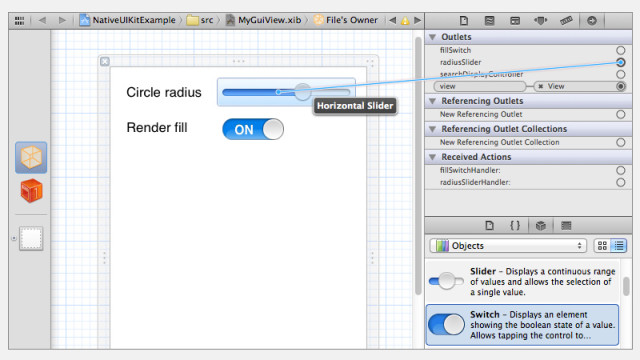Jump to next issue arrow in jump bar

pos(417,20)
